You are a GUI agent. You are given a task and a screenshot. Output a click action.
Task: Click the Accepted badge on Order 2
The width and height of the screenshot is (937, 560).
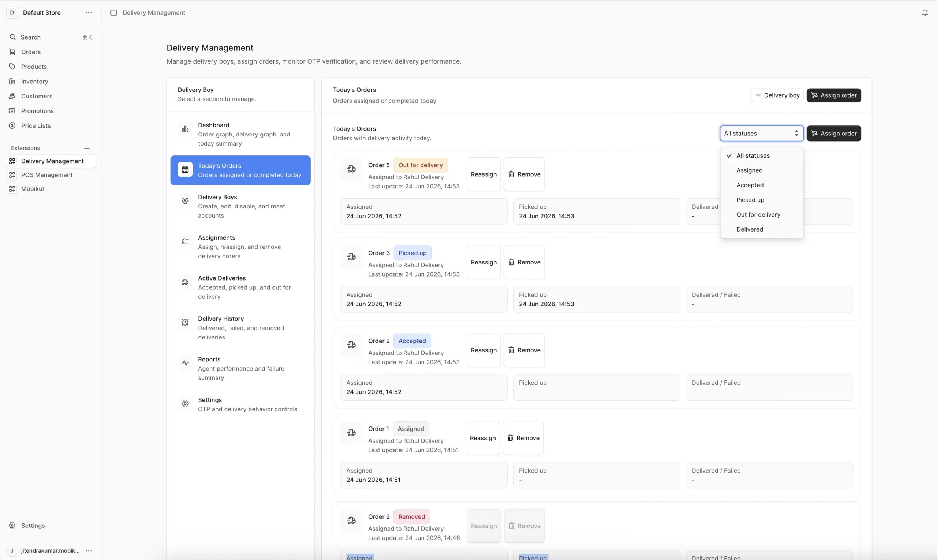coord(412,341)
